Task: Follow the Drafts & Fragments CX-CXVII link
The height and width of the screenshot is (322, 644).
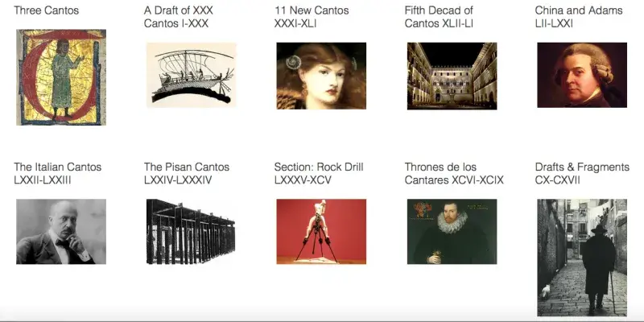Action: (x=582, y=173)
